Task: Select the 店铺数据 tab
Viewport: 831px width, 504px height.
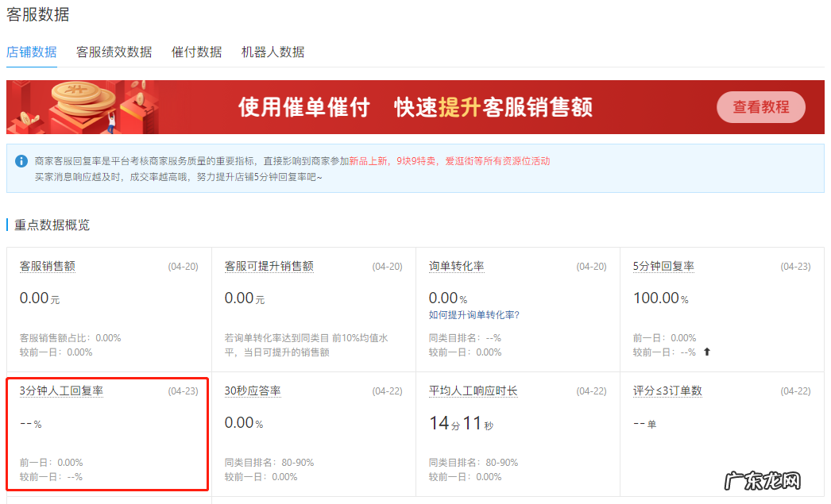Action: (x=31, y=52)
